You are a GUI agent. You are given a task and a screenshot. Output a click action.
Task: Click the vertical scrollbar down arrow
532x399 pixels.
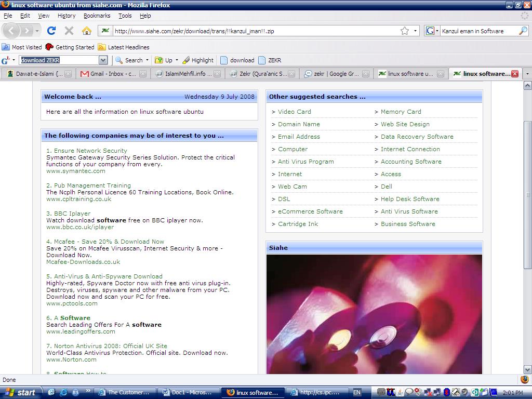pos(527,369)
